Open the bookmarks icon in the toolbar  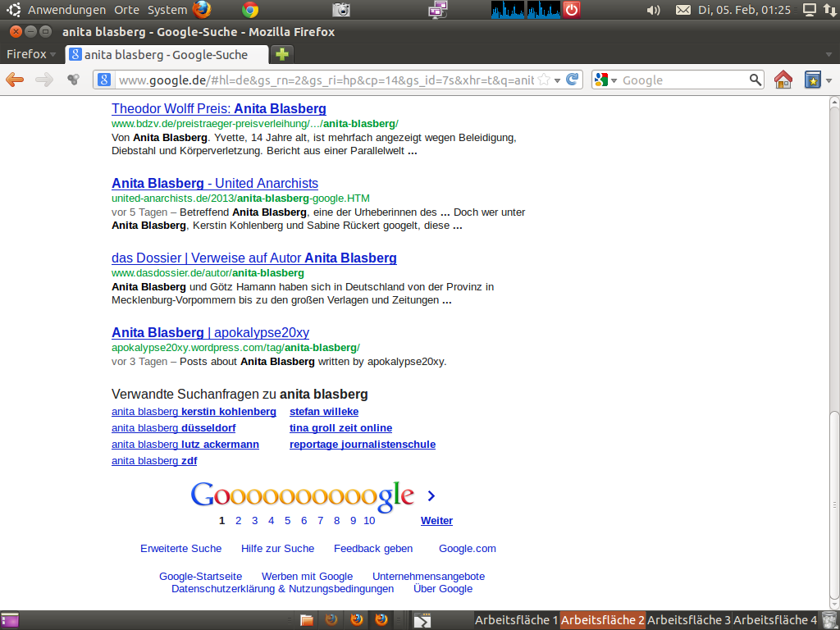(x=813, y=80)
